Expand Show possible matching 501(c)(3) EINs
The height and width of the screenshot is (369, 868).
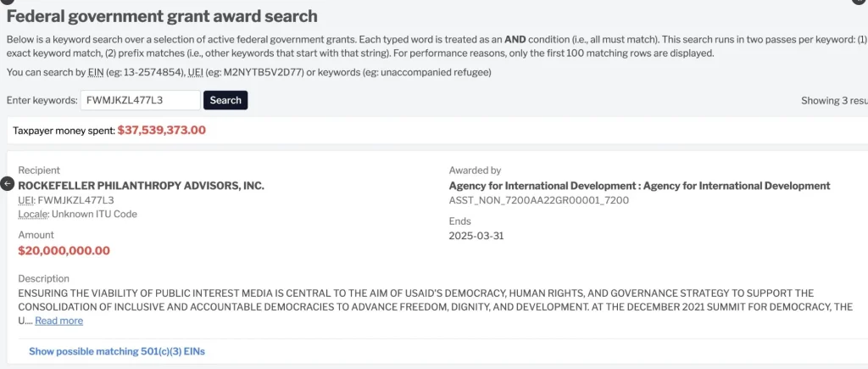(x=117, y=351)
